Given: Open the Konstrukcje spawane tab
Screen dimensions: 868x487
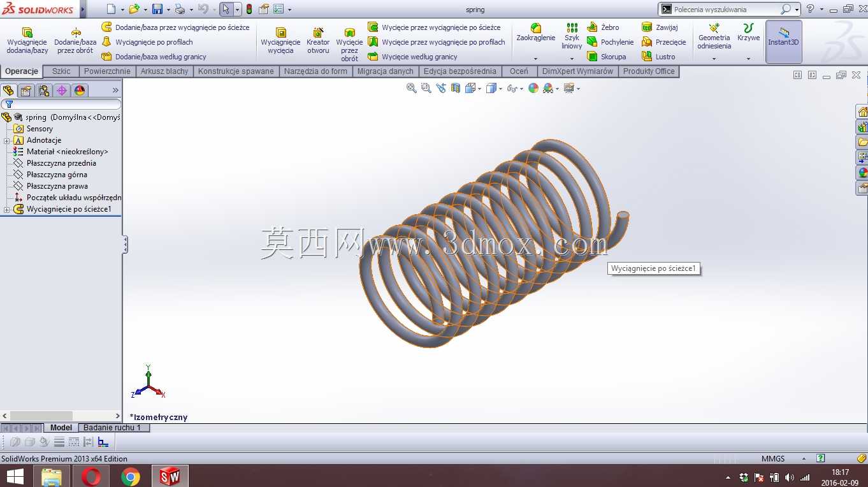Looking at the screenshot, I should pyautogui.click(x=236, y=71).
